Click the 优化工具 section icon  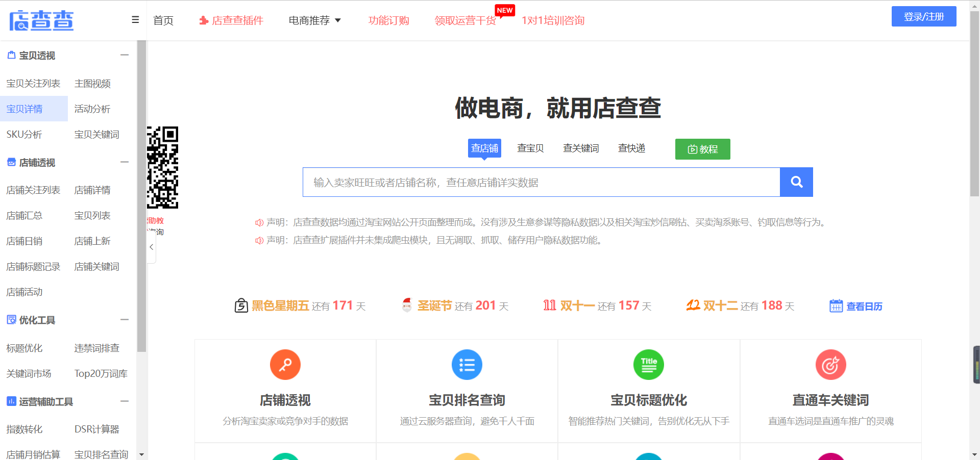[11, 320]
